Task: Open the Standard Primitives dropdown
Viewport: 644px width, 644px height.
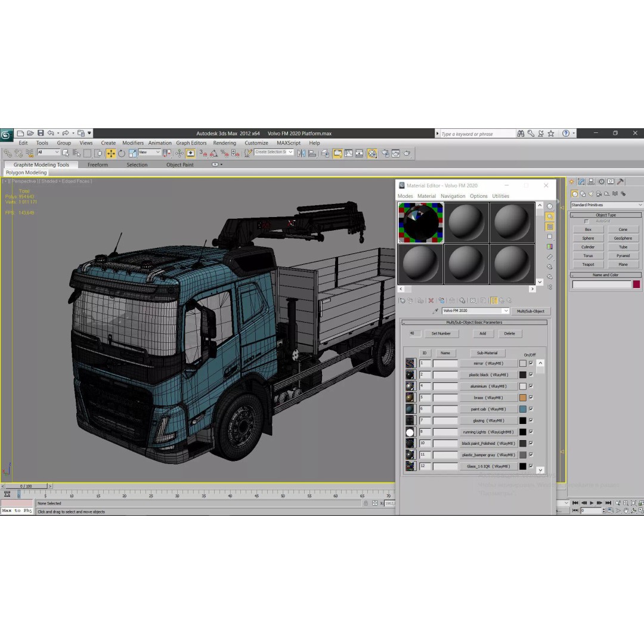Action: click(x=606, y=205)
